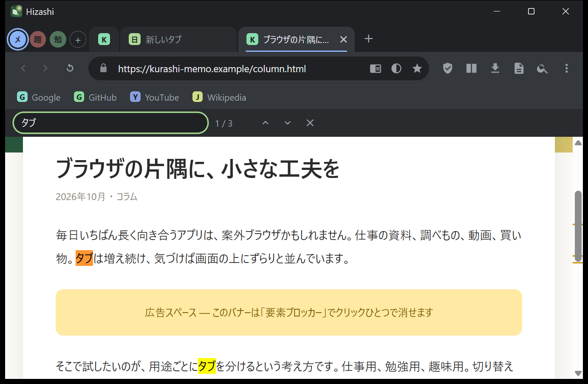This screenshot has height=384, width=588.
Task: Click the magnifier find-in-page toolbar icon
Action: tap(542, 69)
